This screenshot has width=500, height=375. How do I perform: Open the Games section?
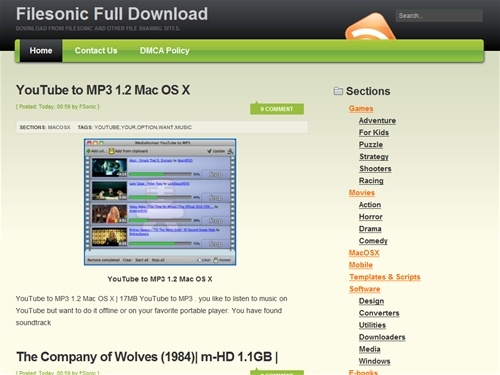(361, 108)
